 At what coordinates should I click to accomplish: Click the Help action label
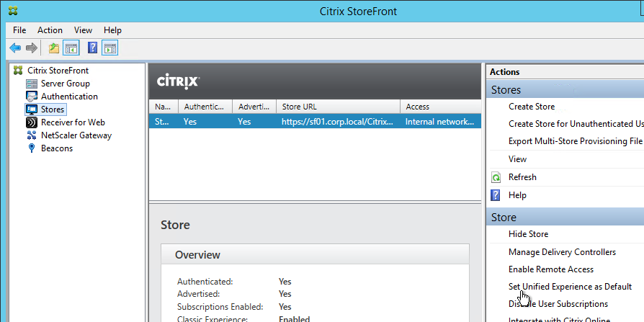pos(517,195)
